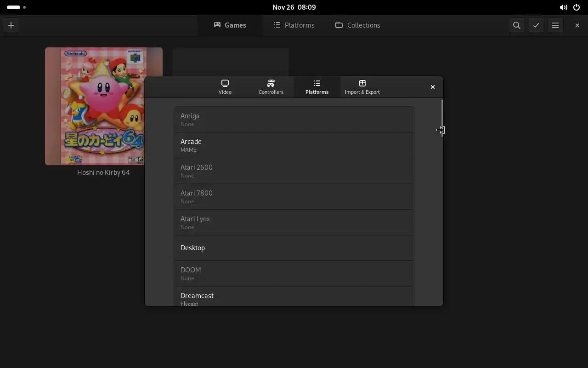The width and height of the screenshot is (588, 368).
Task: Select the Atari Lynx row
Action: (294, 223)
